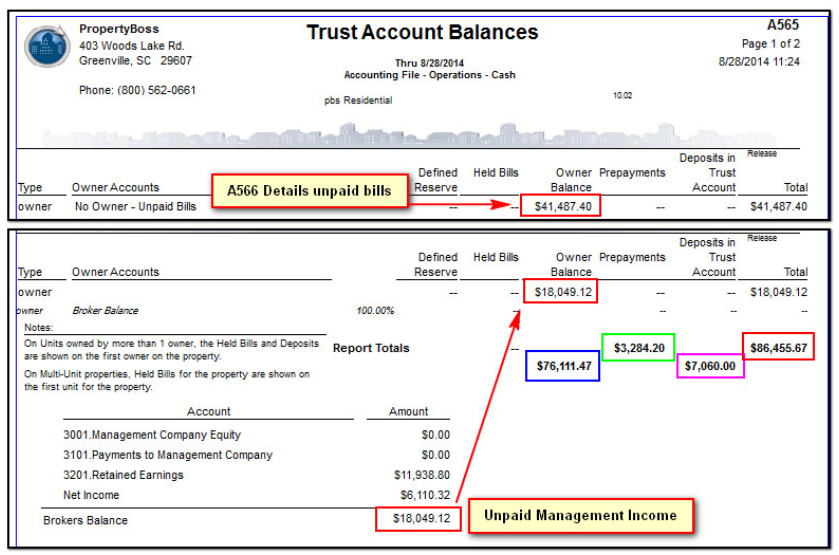Click the Defined Reserve header in the lower table

(x=436, y=264)
